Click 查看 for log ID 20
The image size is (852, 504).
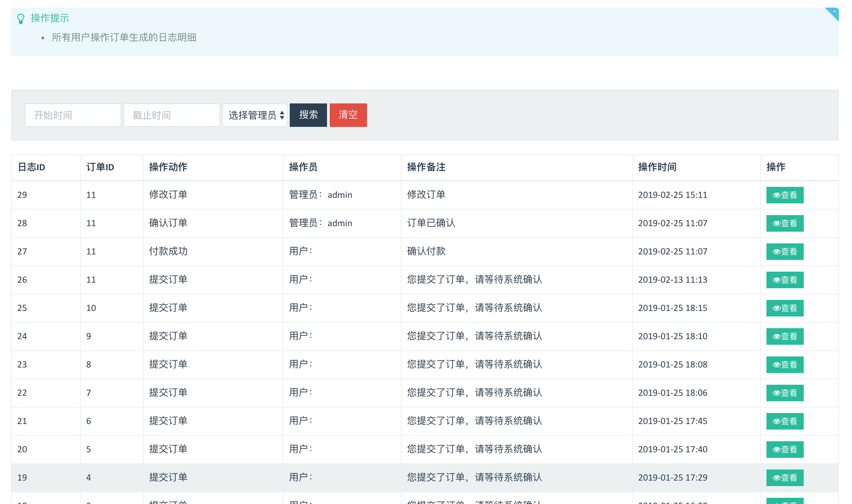(x=784, y=450)
